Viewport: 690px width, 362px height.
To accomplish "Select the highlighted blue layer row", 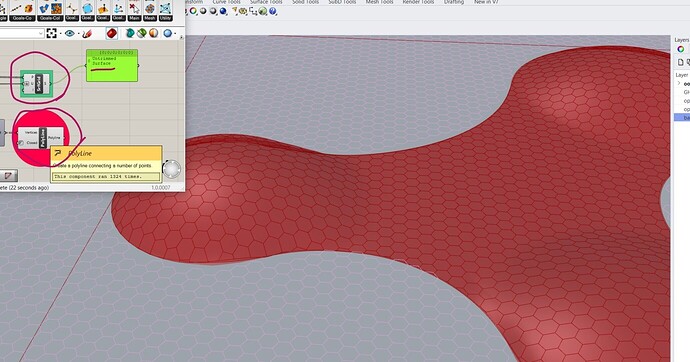I will coord(682,117).
